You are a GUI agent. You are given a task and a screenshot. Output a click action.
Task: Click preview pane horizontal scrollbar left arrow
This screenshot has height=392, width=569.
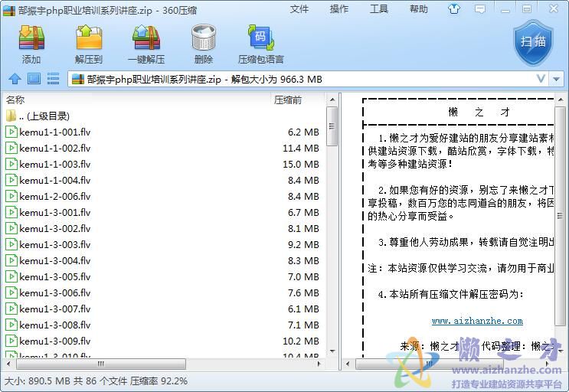(x=348, y=364)
